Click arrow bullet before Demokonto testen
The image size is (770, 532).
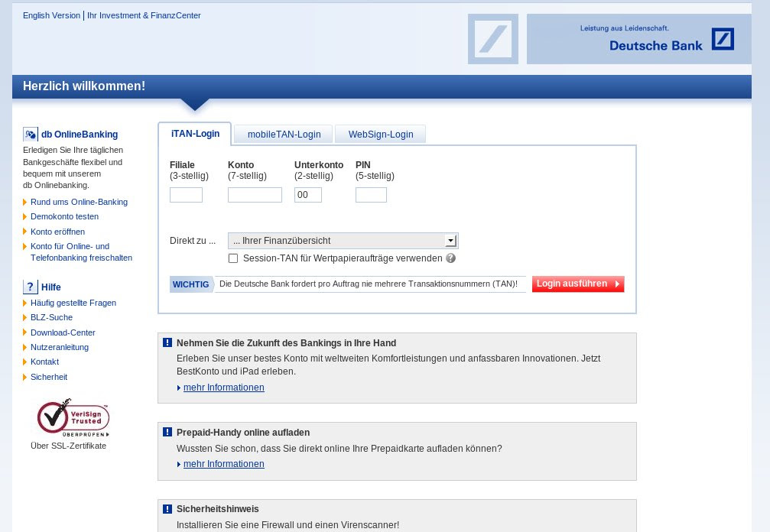[25, 217]
